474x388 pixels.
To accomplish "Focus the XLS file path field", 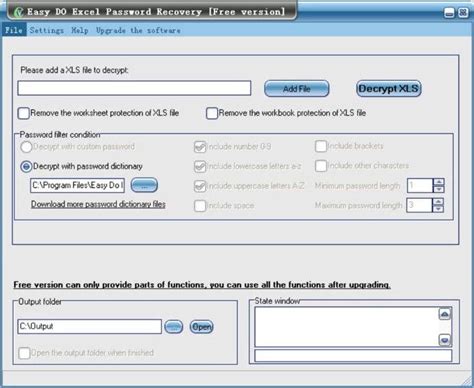I will pos(134,88).
